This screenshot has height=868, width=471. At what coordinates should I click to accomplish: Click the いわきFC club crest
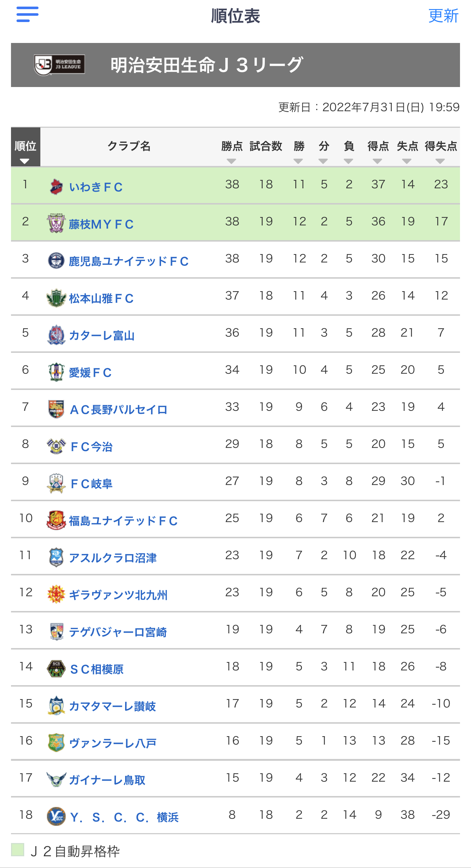pos(56,187)
